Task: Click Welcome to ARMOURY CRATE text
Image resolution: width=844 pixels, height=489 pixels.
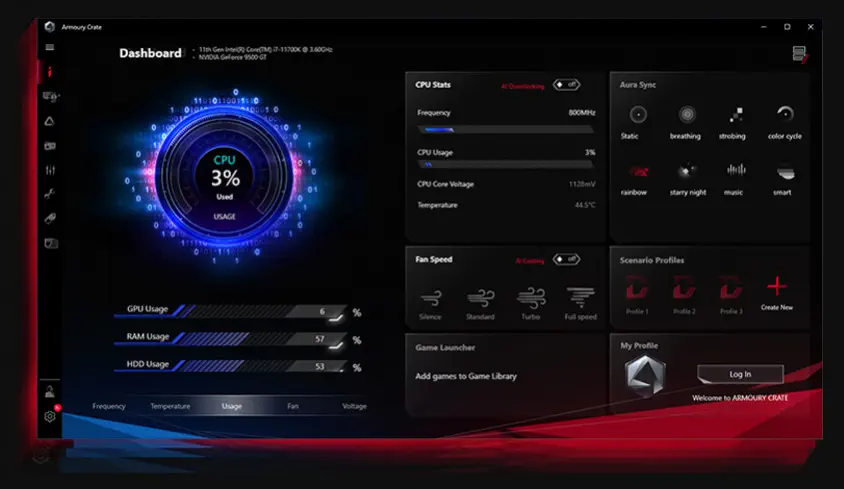Action: click(740, 398)
